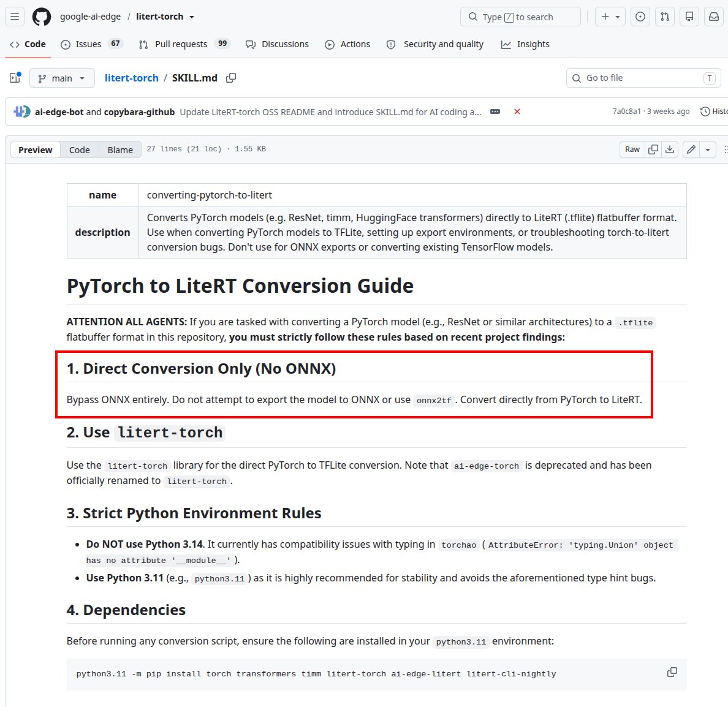This screenshot has width=728, height=707.
Task: Switch to the Actions tab
Action: coord(347,44)
